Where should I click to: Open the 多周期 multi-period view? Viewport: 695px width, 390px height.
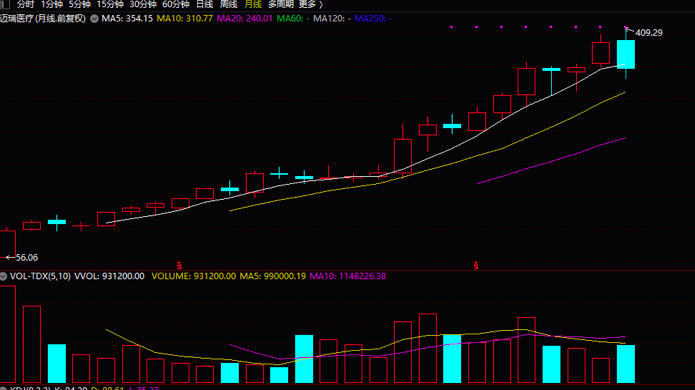click(x=281, y=4)
